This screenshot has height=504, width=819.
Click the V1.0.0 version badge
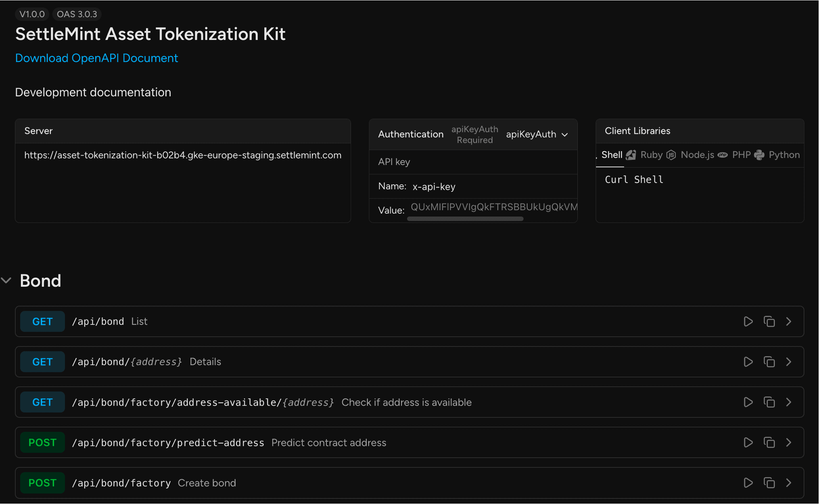[32, 14]
